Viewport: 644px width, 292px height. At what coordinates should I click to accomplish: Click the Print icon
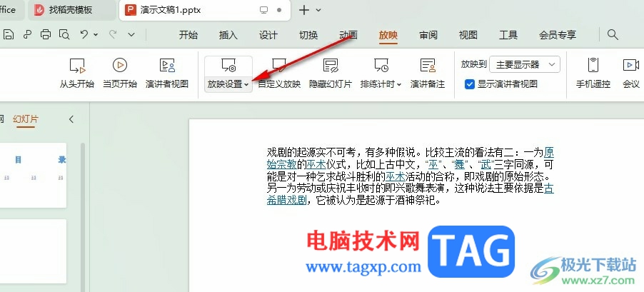click(46, 35)
